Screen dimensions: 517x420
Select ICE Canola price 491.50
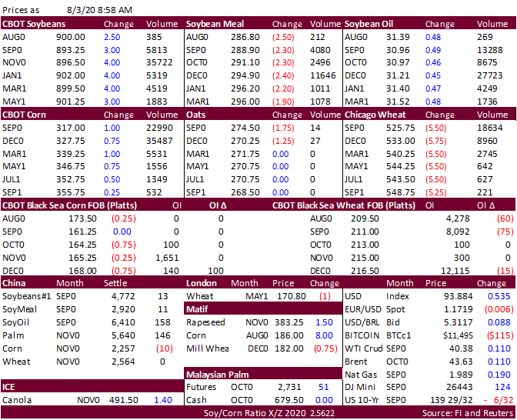pos(123,400)
